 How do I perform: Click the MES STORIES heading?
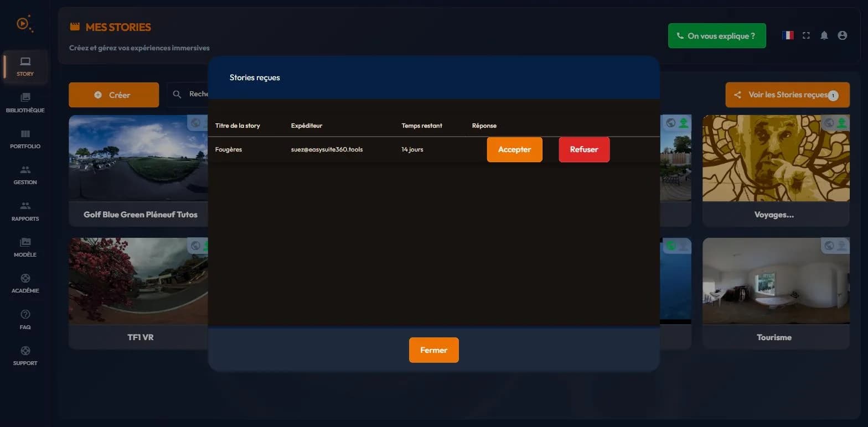(118, 27)
